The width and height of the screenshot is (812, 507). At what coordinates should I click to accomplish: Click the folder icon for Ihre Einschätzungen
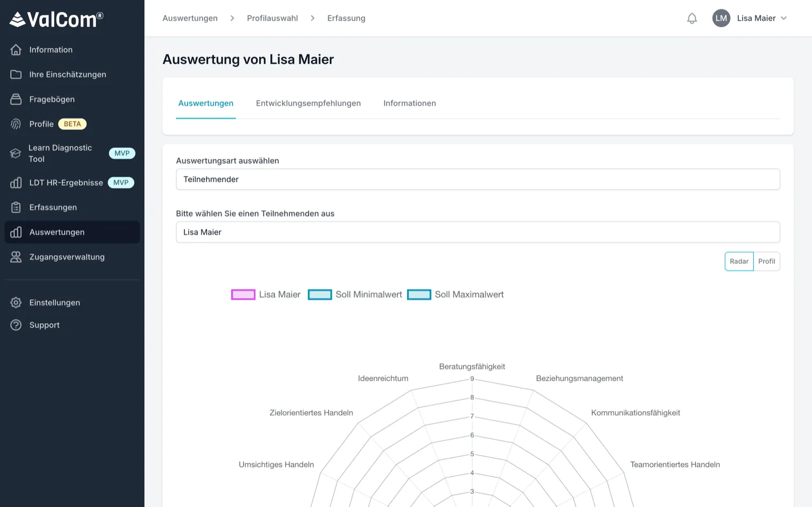pyautogui.click(x=16, y=75)
